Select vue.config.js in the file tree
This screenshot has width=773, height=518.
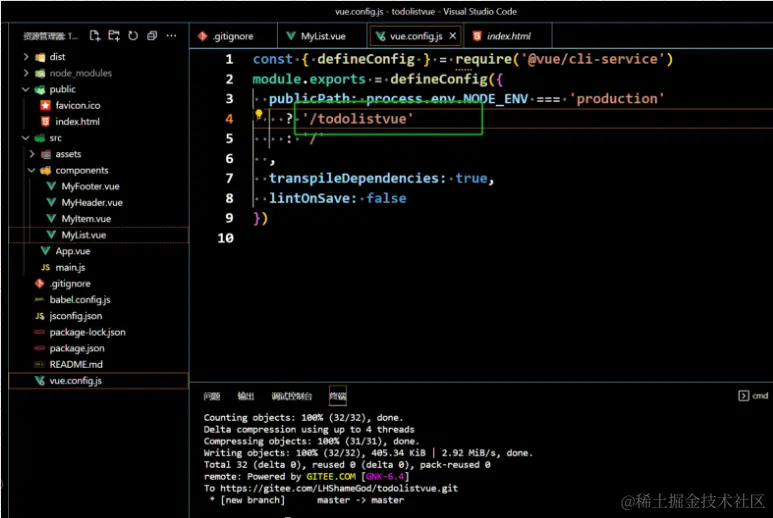[99, 380]
